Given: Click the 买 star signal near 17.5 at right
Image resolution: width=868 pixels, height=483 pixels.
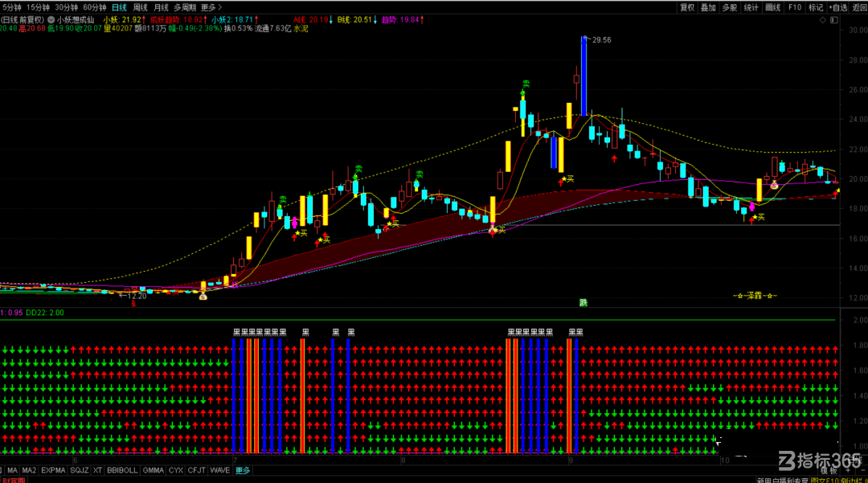Looking at the screenshot, I should 759,217.
